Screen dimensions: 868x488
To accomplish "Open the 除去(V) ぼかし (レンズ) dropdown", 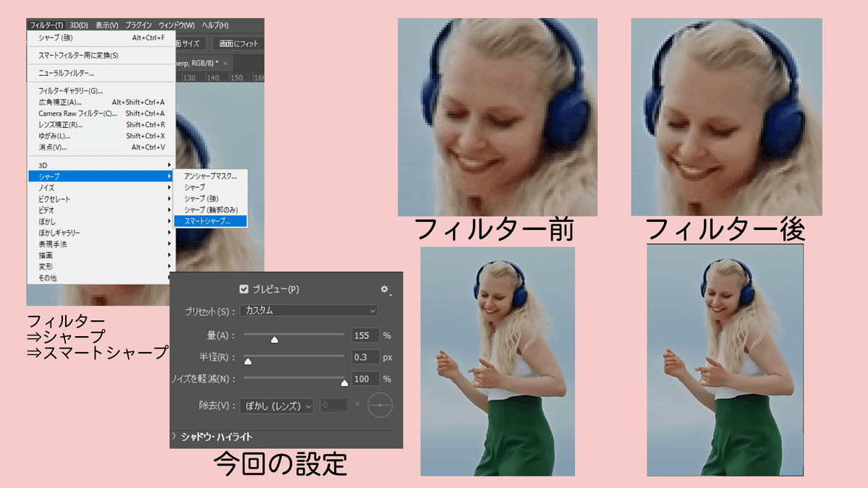I will tap(277, 406).
